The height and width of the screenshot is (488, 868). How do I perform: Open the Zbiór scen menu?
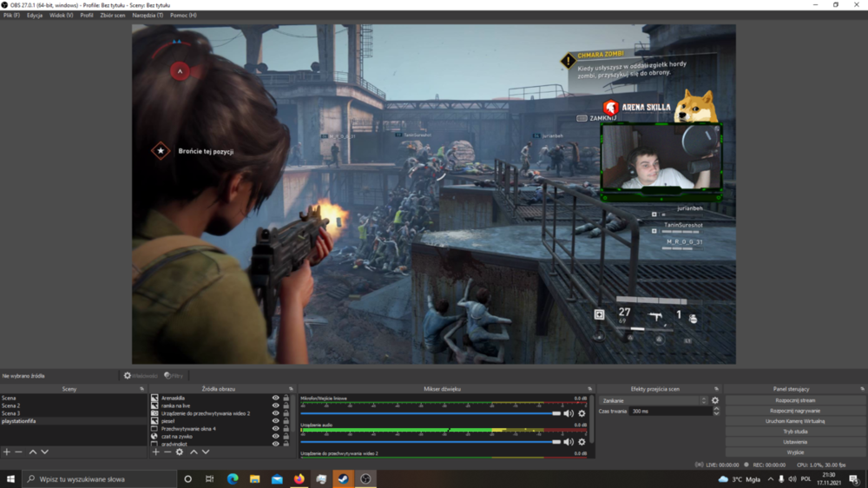(112, 16)
